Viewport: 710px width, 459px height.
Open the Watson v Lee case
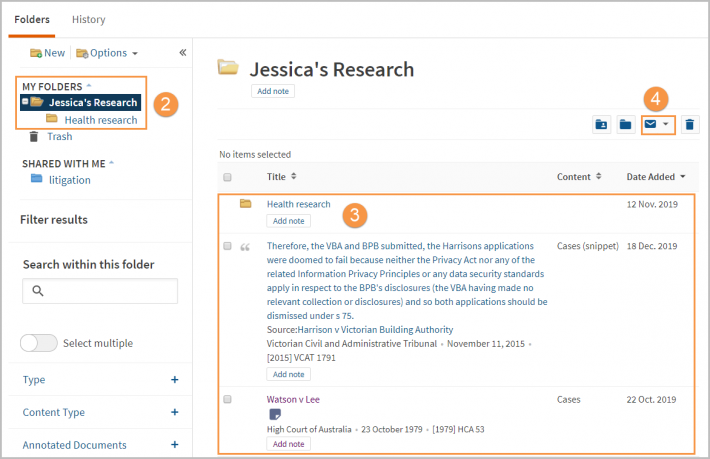click(x=293, y=399)
